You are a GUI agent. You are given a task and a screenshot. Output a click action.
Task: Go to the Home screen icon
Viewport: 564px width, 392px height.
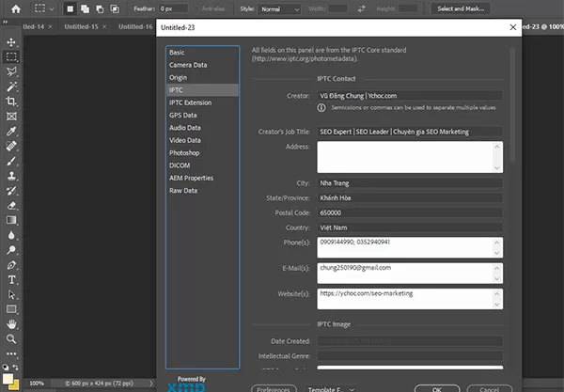click(x=16, y=9)
